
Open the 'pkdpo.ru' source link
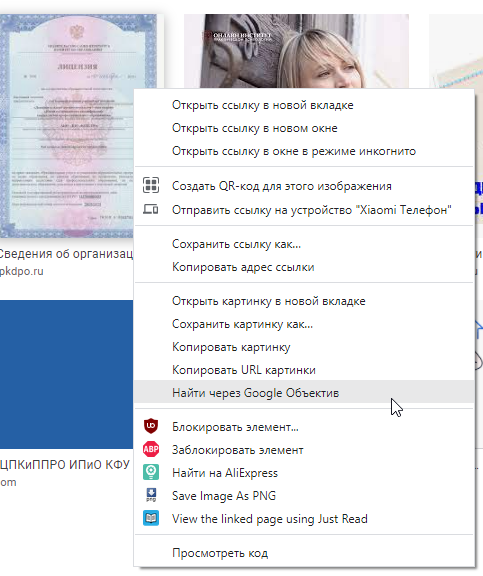pyautogui.click(x=22, y=271)
